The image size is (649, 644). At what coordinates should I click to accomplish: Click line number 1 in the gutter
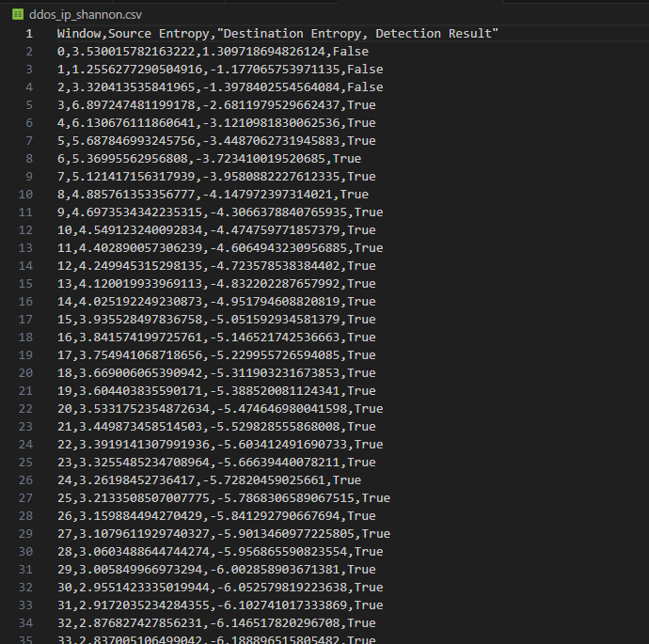(x=29, y=34)
